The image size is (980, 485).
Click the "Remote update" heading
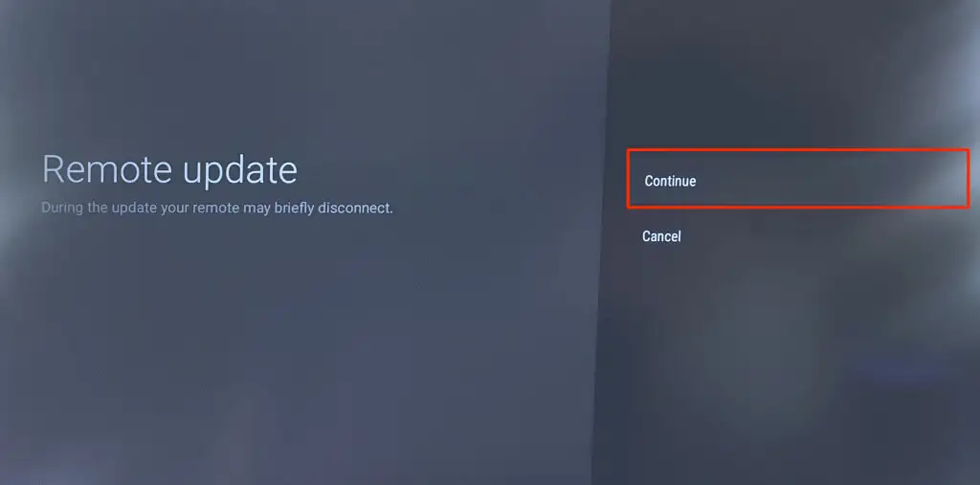[170, 168]
